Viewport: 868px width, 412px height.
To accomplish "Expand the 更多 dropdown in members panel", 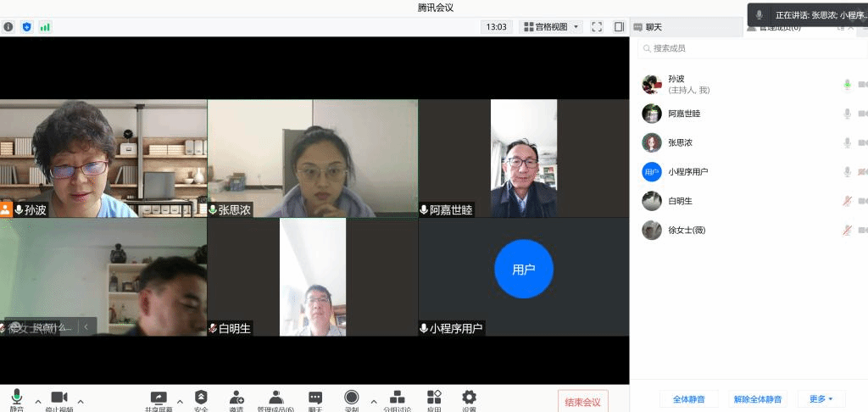I will (821, 398).
